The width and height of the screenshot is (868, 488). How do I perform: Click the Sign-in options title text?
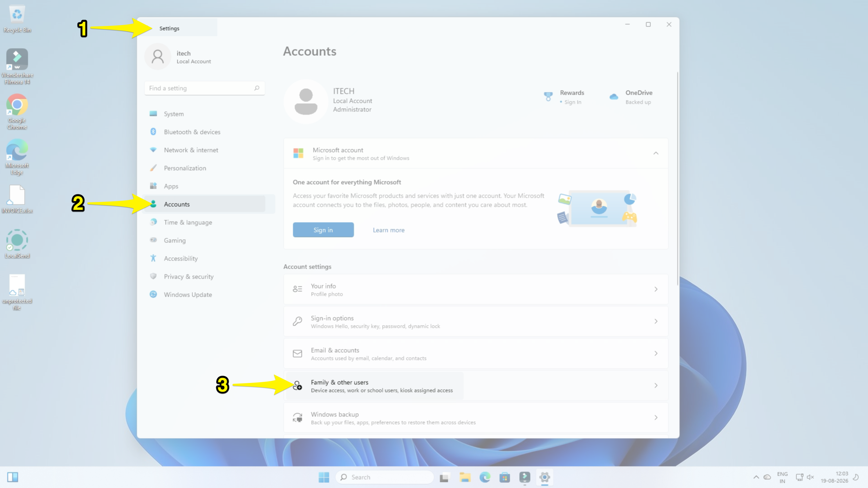(332, 318)
